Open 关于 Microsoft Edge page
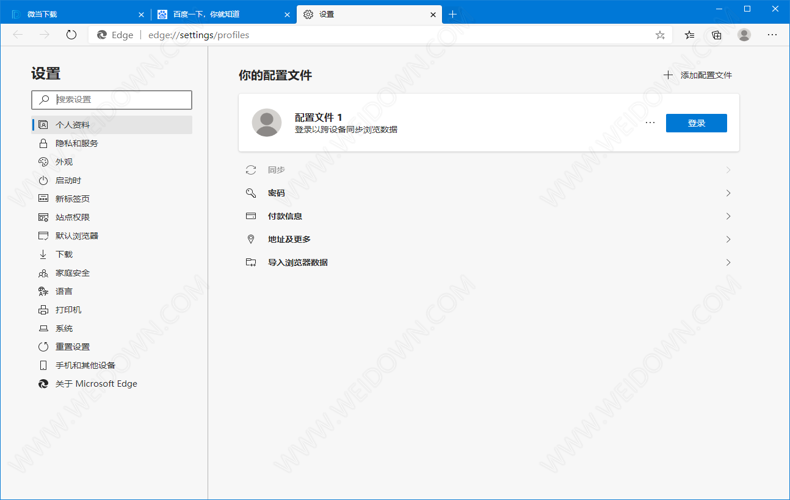The image size is (790, 500). (x=96, y=384)
